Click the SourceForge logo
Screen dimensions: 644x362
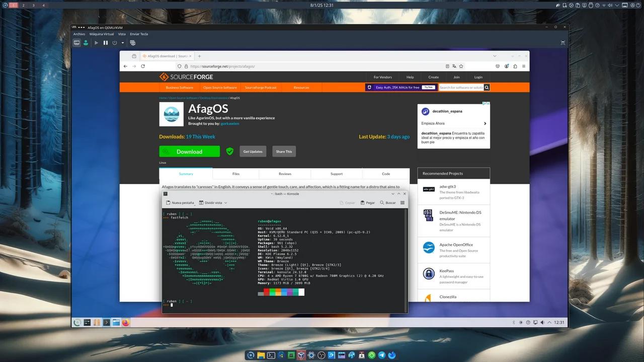point(186,77)
